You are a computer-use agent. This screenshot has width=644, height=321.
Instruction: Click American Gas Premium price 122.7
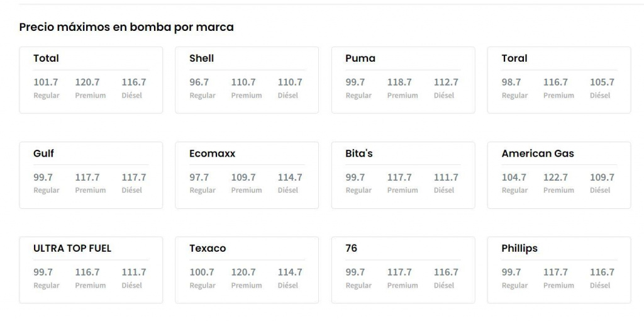pyautogui.click(x=555, y=177)
